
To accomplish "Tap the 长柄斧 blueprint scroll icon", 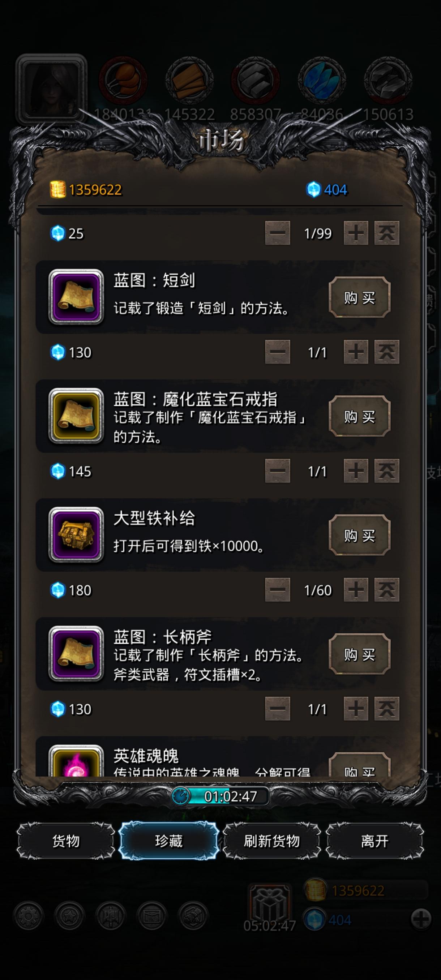I will tap(76, 653).
